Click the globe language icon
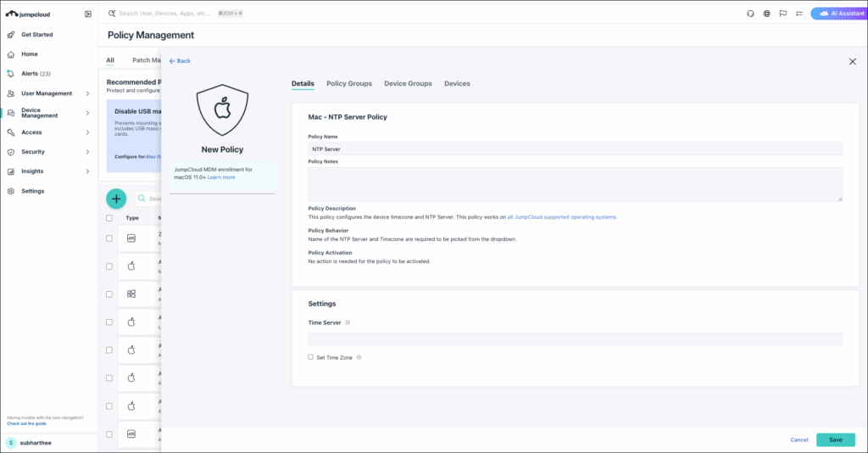This screenshot has width=868, height=453. click(x=766, y=14)
